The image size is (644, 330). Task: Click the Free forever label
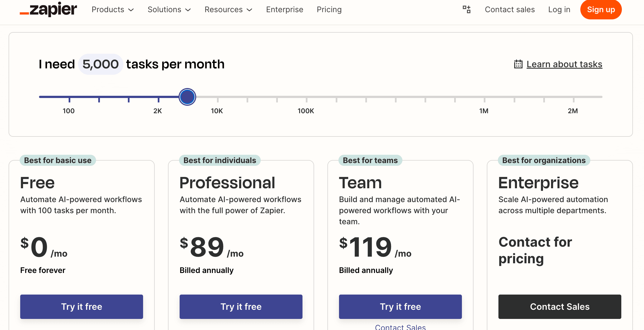43,270
